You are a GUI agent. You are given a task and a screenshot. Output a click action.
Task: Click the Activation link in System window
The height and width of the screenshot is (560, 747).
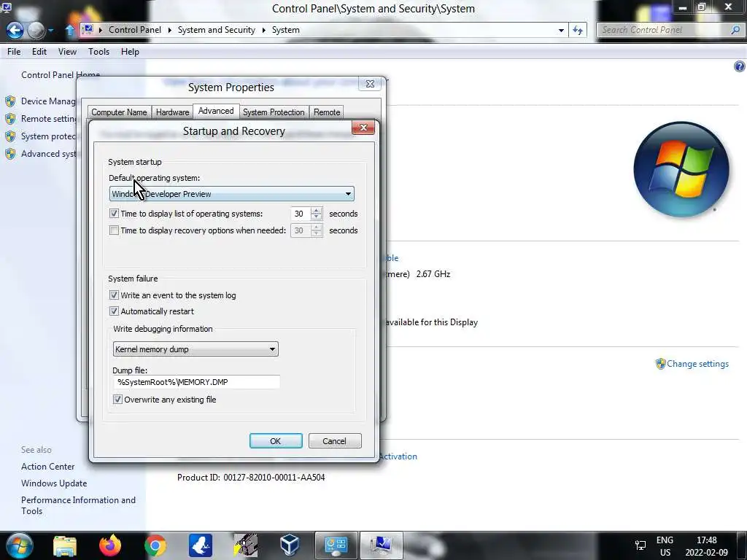398,456
